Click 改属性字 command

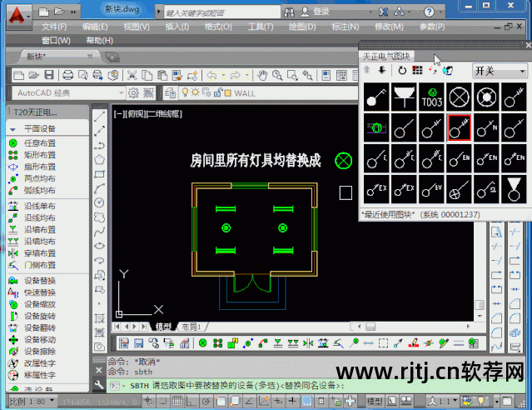(x=40, y=363)
